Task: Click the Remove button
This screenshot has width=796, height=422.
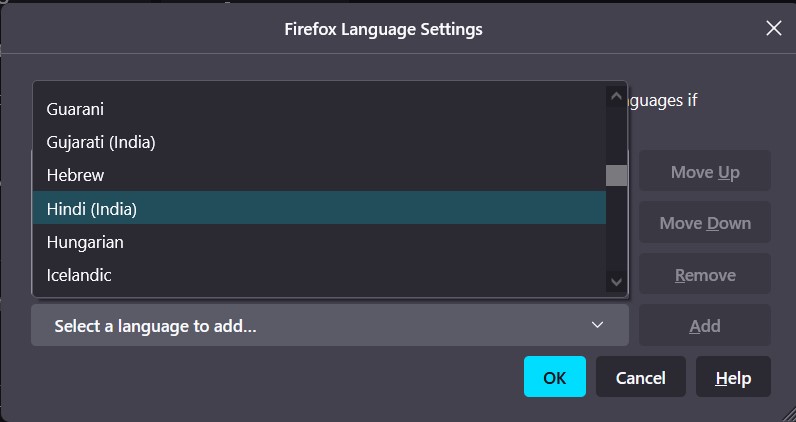Action: (705, 275)
